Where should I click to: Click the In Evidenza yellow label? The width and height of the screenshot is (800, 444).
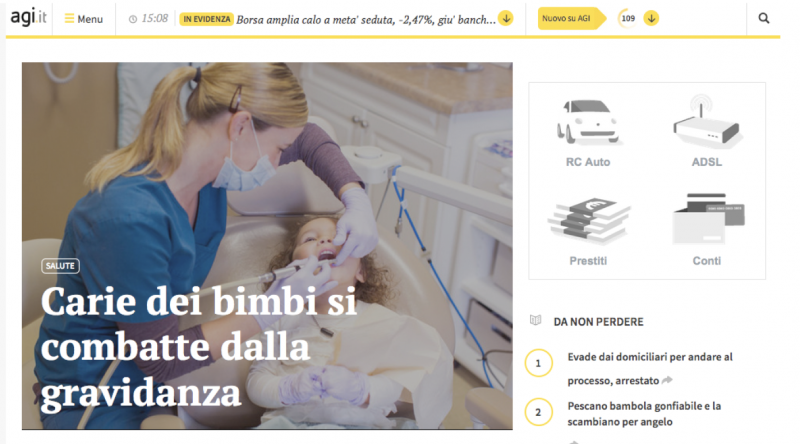(207, 19)
